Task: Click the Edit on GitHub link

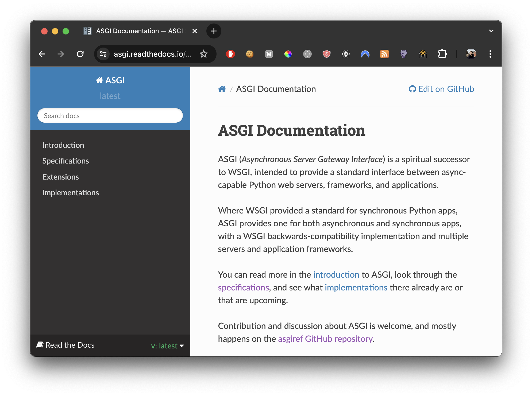Action: pyautogui.click(x=441, y=89)
